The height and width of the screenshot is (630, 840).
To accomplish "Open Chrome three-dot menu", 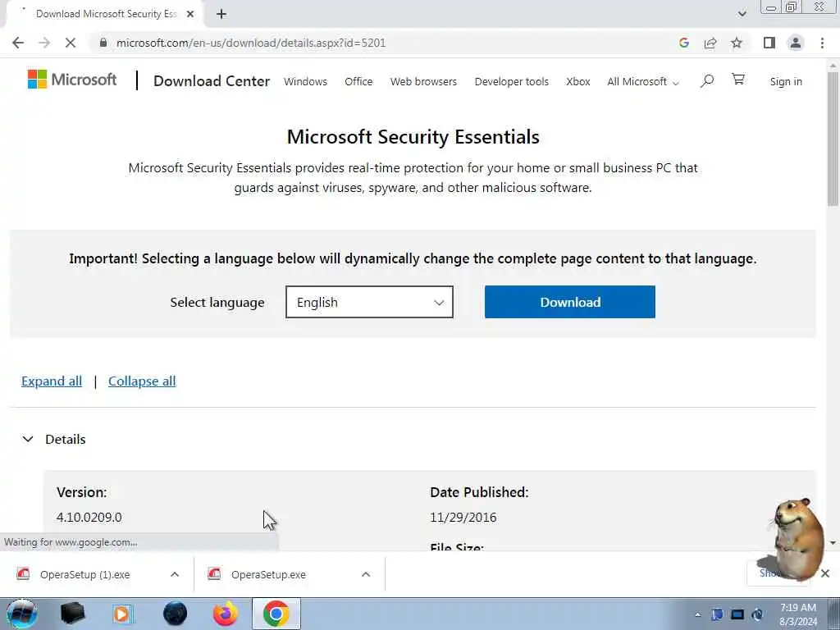I will pyautogui.click(x=822, y=43).
